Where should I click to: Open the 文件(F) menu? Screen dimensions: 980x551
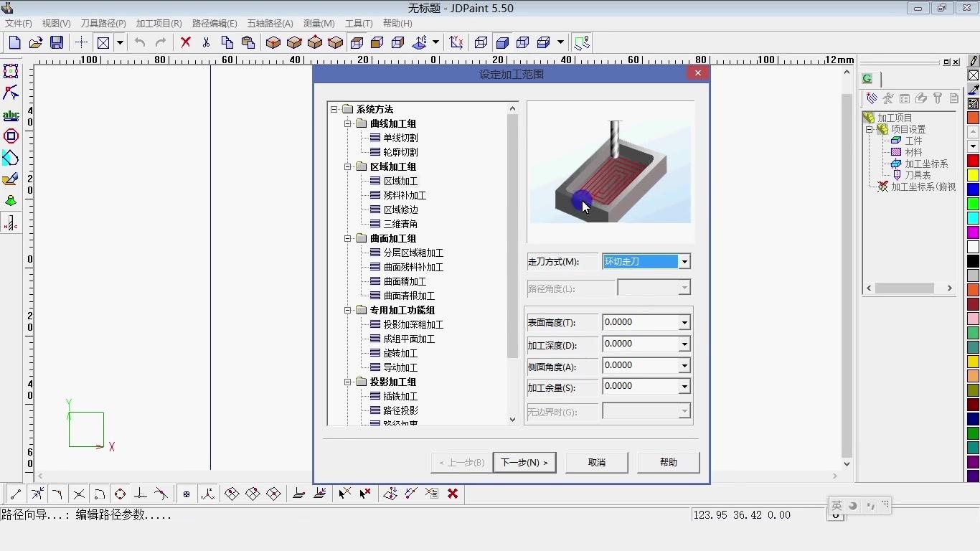18,23
